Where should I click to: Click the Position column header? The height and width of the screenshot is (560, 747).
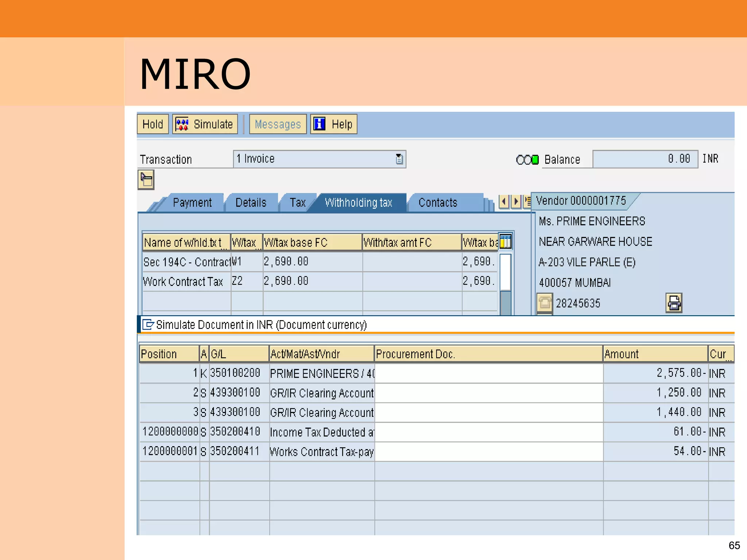pos(169,354)
